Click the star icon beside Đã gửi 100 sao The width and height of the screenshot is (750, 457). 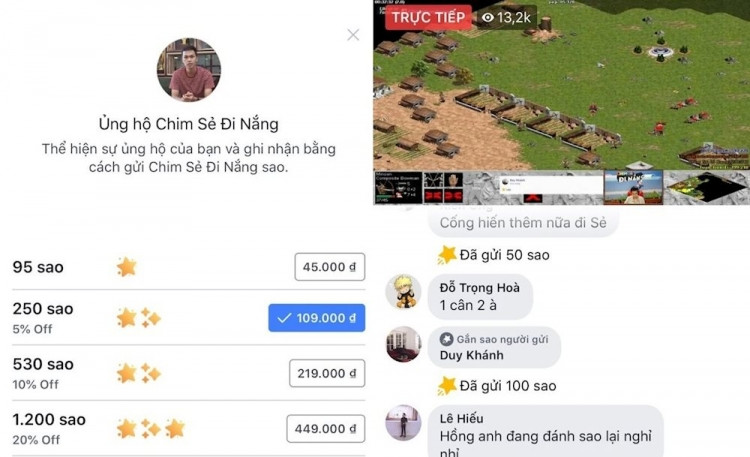(447, 386)
